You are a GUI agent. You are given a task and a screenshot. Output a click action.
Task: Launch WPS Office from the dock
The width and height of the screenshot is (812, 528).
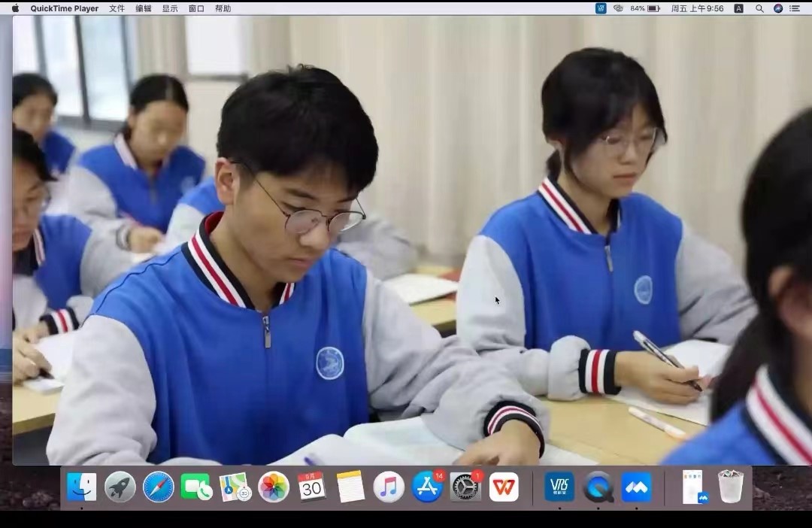(504, 487)
